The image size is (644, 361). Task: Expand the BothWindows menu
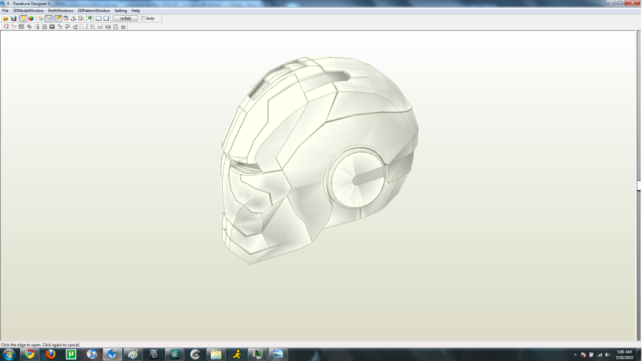pyautogui.click(x=60, y=11)
